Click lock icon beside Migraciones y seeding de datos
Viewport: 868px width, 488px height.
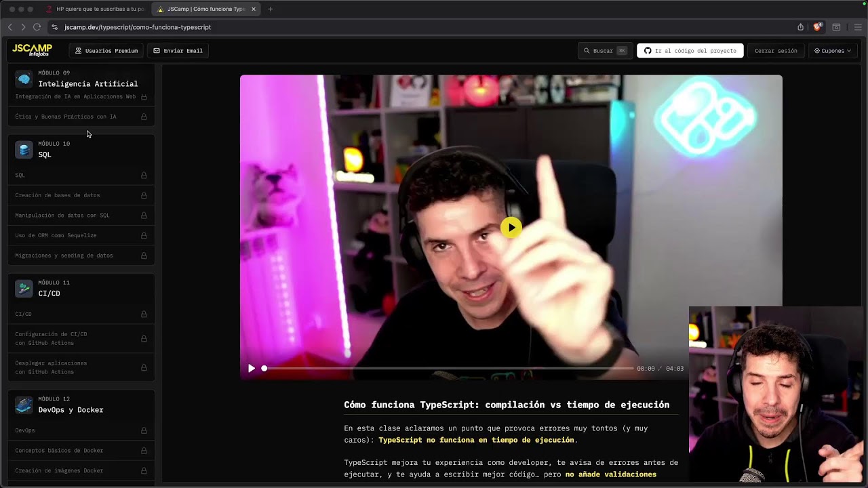point(144,256)
